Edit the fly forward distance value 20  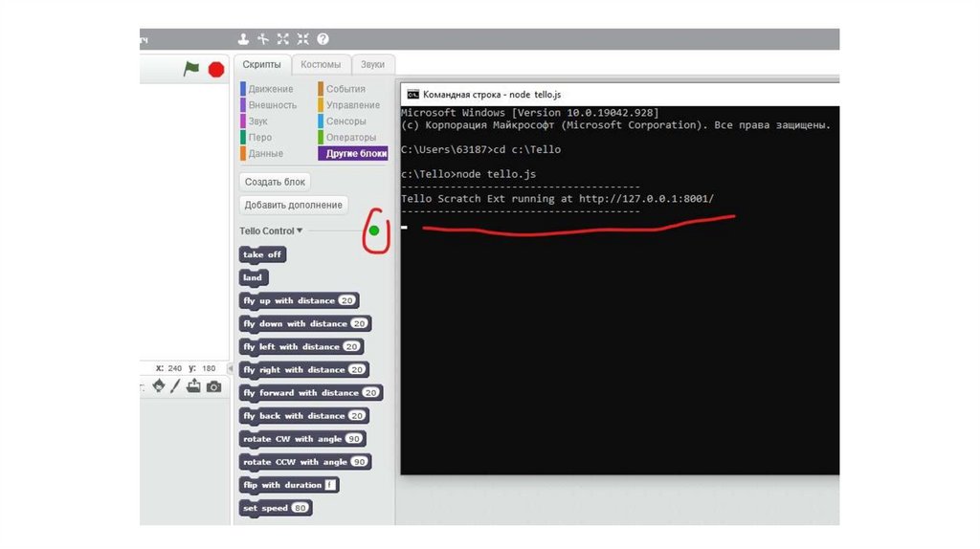[x=370, y=393]
